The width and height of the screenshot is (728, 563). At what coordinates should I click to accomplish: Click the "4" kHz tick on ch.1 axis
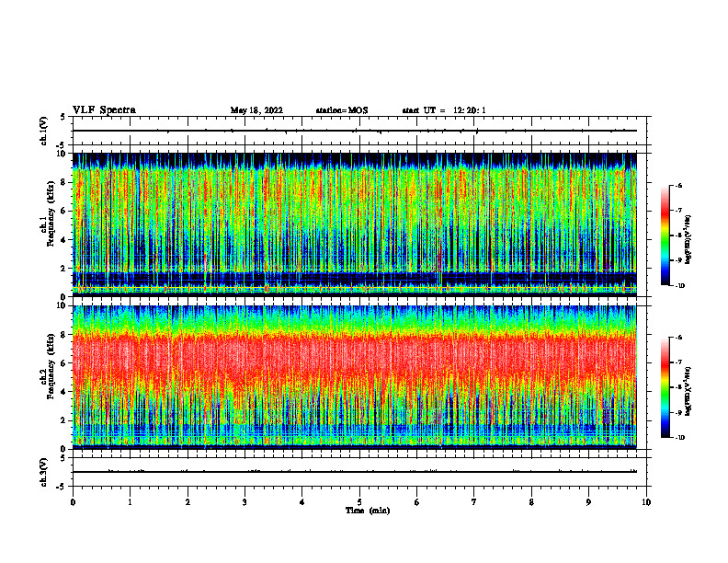64,240
